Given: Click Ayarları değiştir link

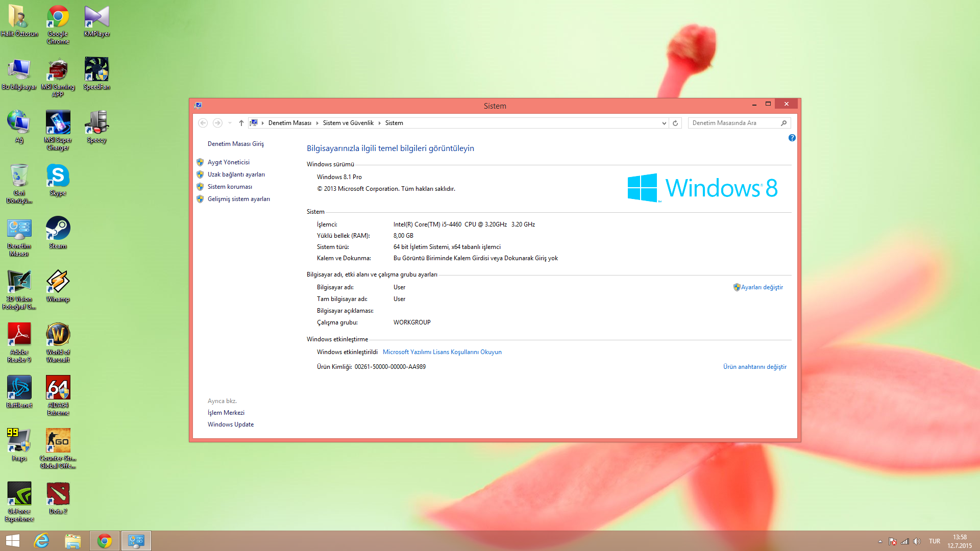Looking at the screenshot, I should coord(762,287).
